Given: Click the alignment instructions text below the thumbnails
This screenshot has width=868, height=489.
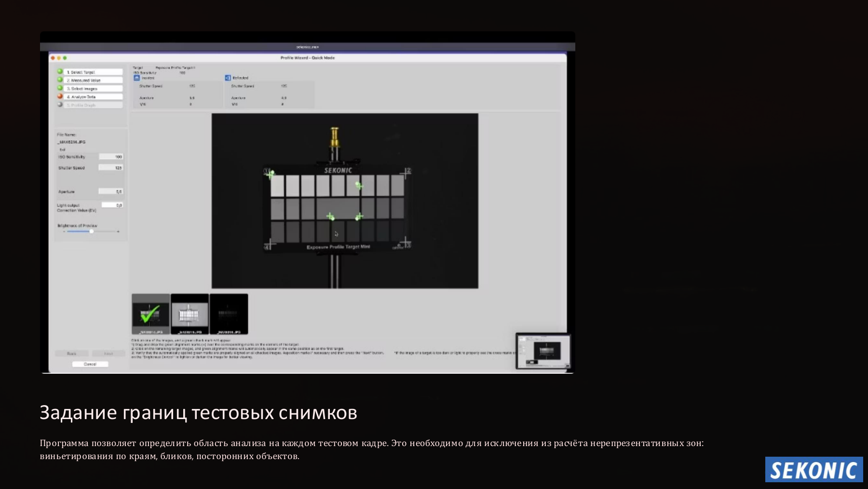Looking at the screenshot, I should [258, 349].
